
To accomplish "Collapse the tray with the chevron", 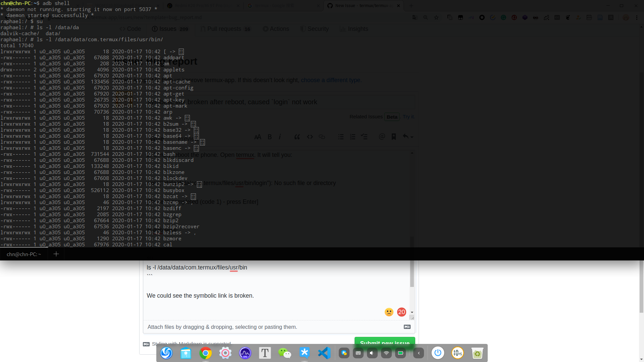I will pos(418,353).
